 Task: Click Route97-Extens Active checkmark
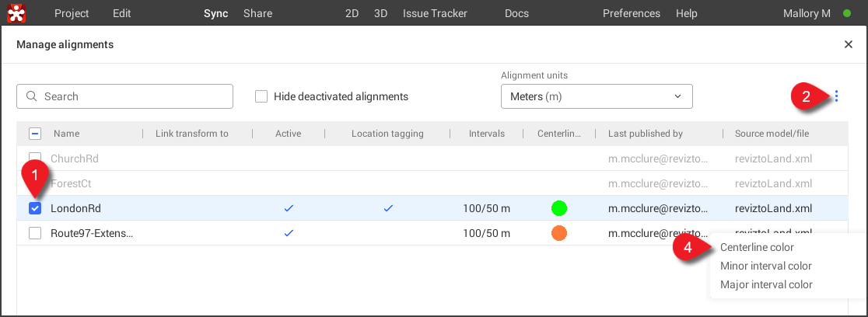[x=289, y=233]
